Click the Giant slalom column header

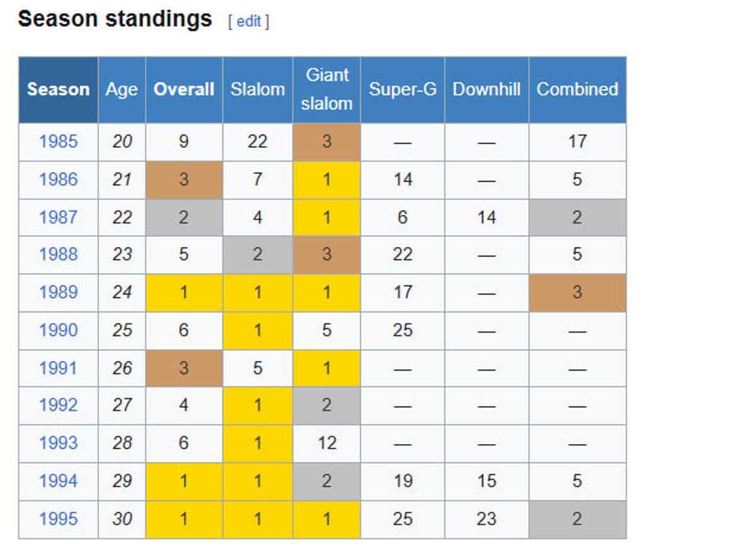click(x=326, y=89)
